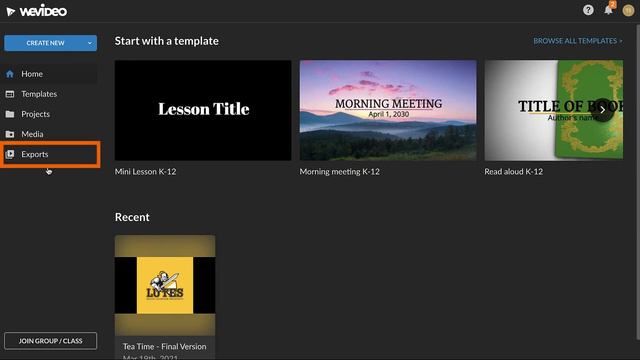This screenshot has height=360, width=640.
Task: Open the user profile avatar
Action: pos(628,10)
